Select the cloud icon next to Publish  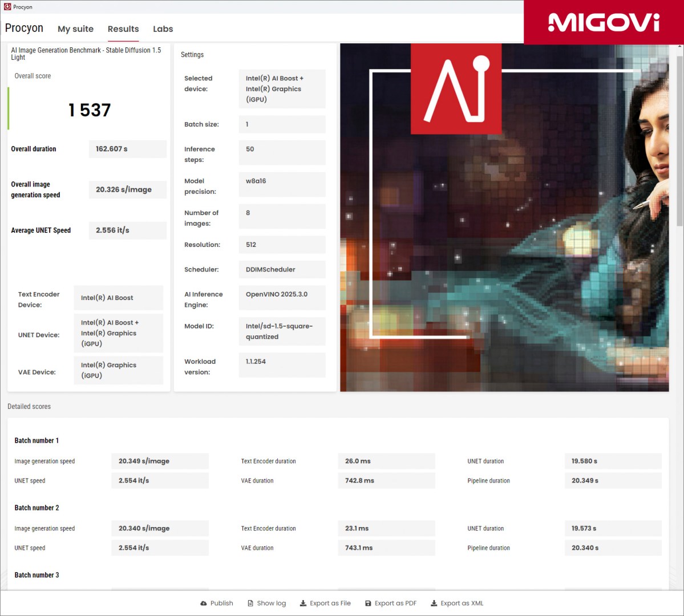click(x=203, y=603)
